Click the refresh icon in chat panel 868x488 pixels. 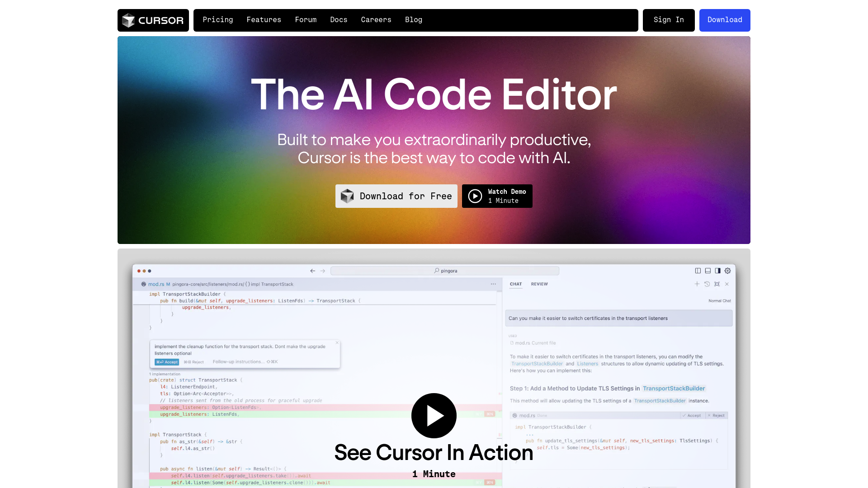[x=707, y=284]
